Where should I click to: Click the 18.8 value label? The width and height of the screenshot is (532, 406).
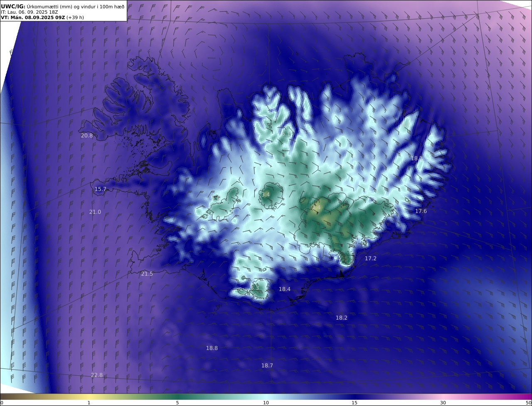point(212,348)
